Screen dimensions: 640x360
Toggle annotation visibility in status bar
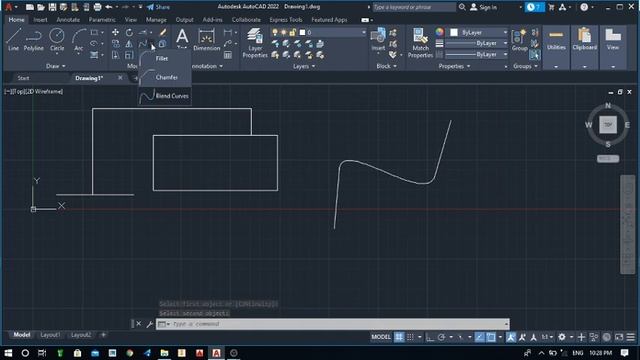(511, 337)
